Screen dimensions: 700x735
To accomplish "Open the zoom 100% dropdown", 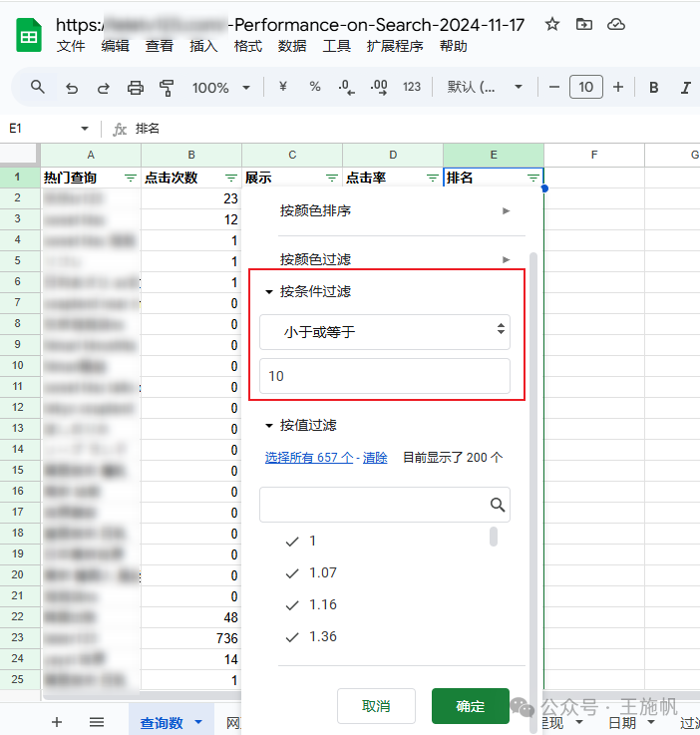I will click(221, 88).
